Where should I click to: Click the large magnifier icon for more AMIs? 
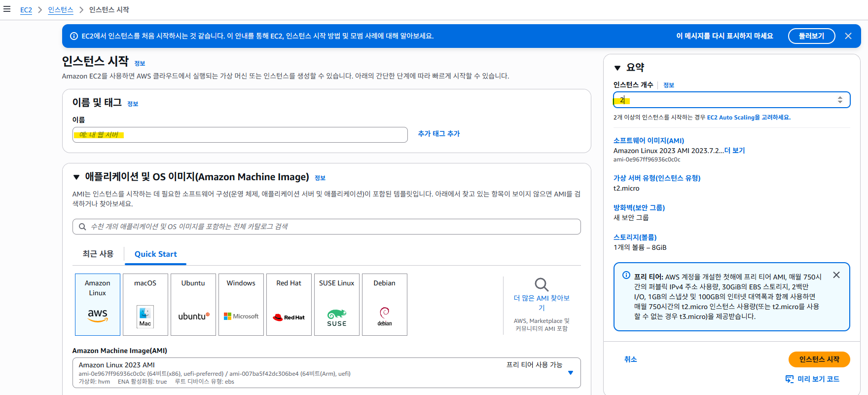542,284
